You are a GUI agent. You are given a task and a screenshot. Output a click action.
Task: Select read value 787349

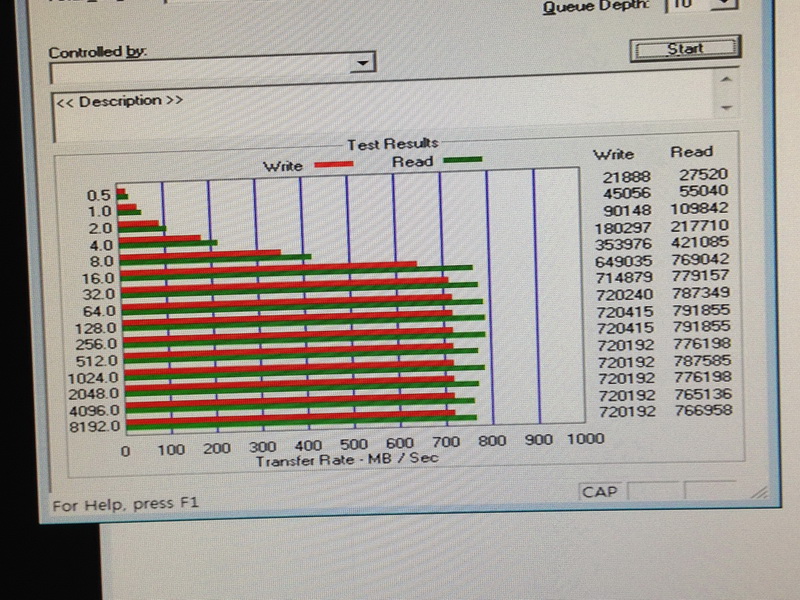701,293
